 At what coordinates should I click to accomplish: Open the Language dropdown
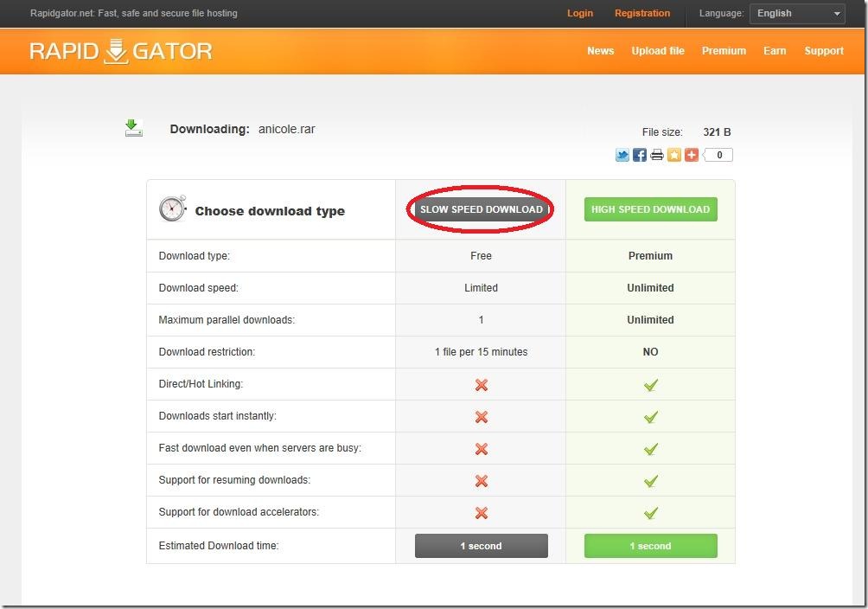tap(796, 13)
